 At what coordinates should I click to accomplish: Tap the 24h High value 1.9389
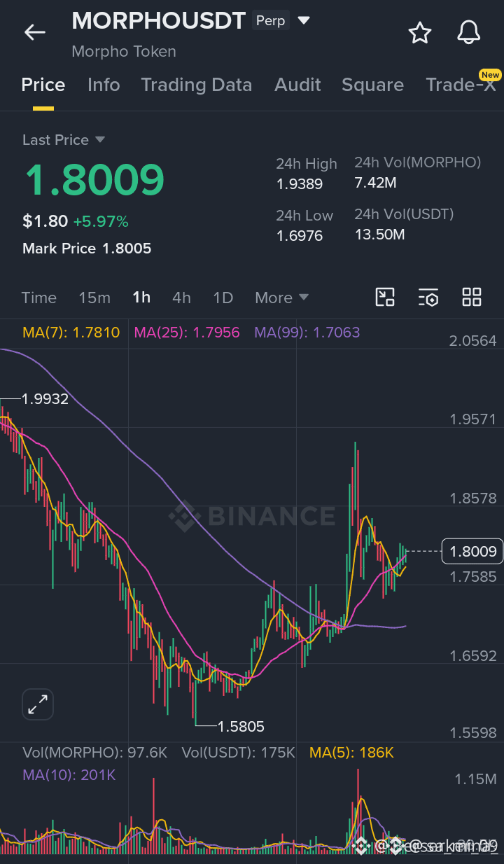pos(300,184)
